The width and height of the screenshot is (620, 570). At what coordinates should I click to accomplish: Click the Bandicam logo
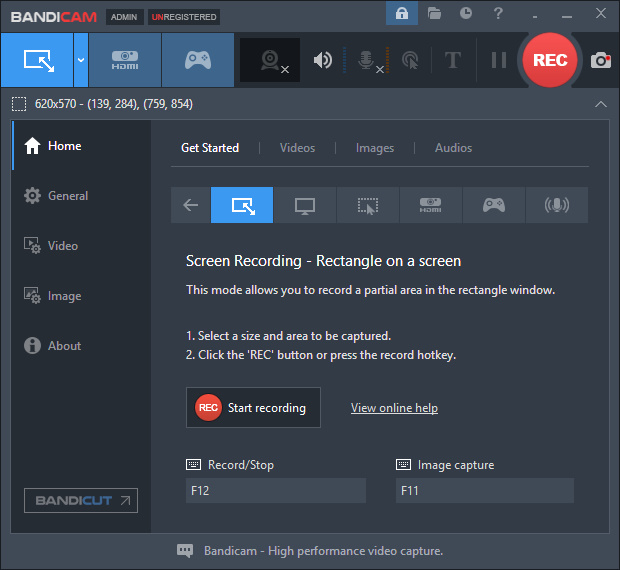tap(54, 17)
